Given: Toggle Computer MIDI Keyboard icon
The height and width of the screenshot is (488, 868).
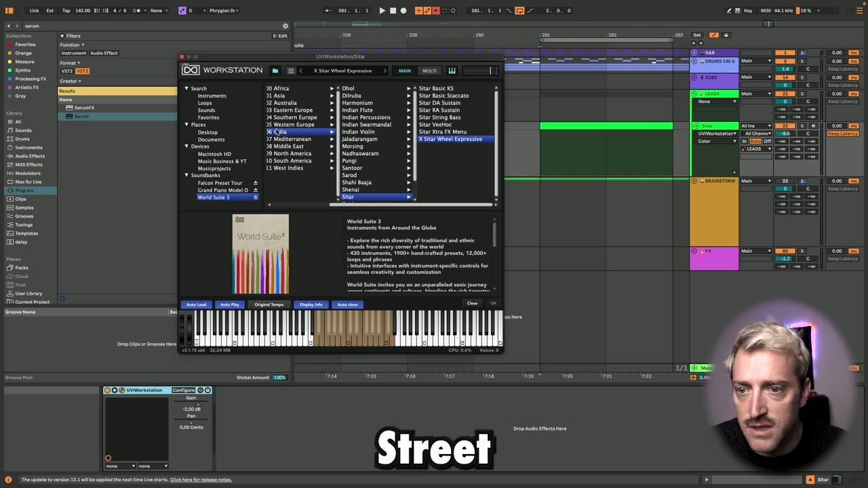Looking at the screenshot, I should [x=738, y=10].
